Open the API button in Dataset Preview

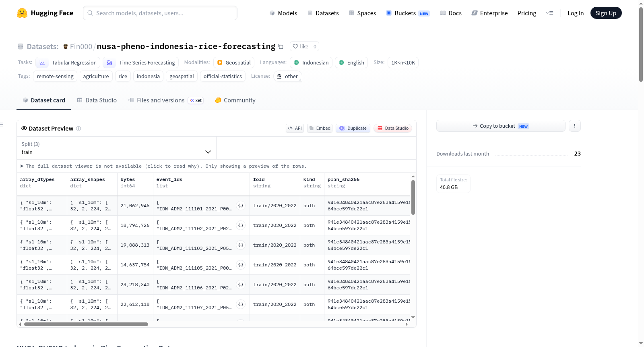click(295, 128)
